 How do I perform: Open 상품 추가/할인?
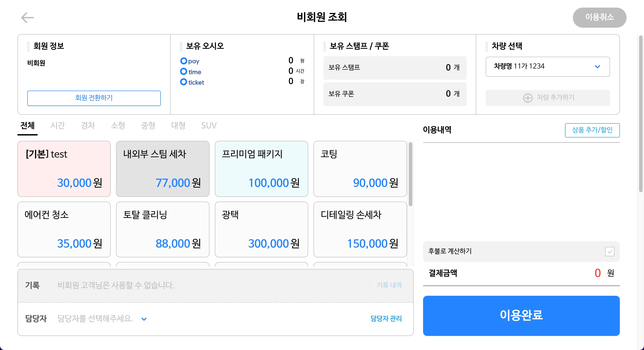(x=592, y=130)
